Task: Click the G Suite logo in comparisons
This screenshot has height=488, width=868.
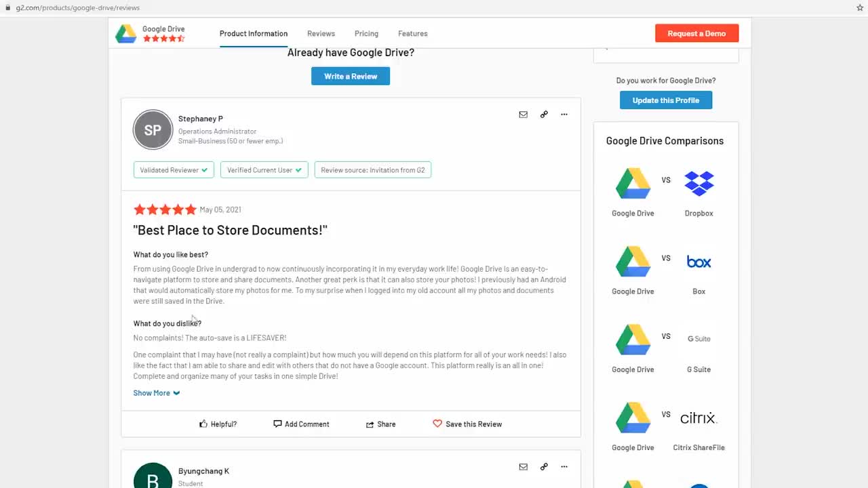Action: [x=699, y=339]
